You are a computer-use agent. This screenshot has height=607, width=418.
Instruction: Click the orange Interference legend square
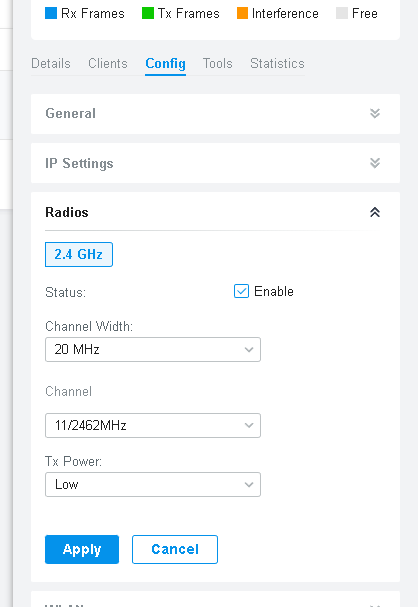click(x=242, y=13)
